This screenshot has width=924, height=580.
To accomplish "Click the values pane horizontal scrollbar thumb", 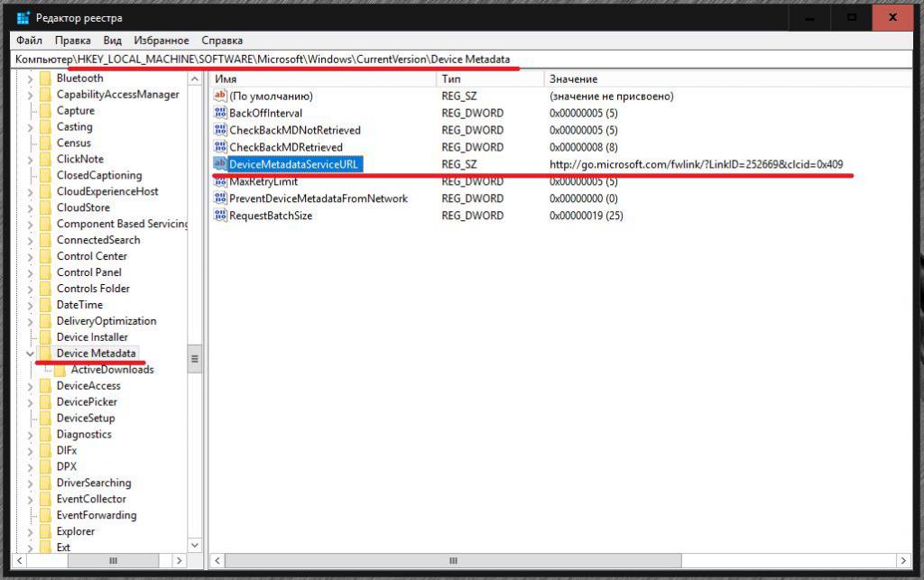I will (x=453, y=560).
